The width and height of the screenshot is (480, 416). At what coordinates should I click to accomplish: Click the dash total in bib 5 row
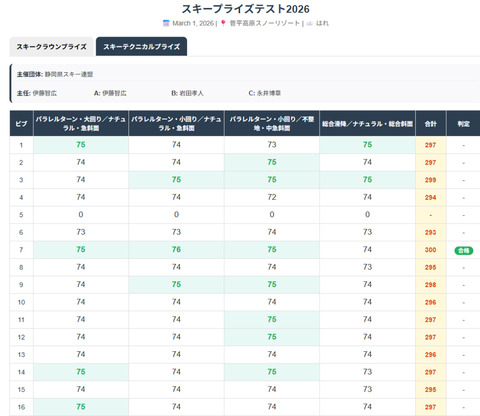click(431, 215)
